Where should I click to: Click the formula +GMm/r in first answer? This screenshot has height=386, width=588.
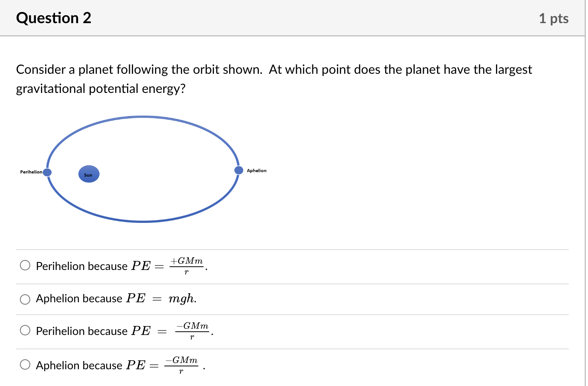point(186,266)
